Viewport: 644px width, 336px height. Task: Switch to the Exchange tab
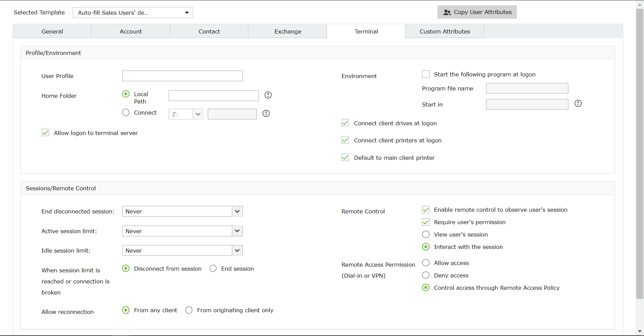[x=287, y=31]
